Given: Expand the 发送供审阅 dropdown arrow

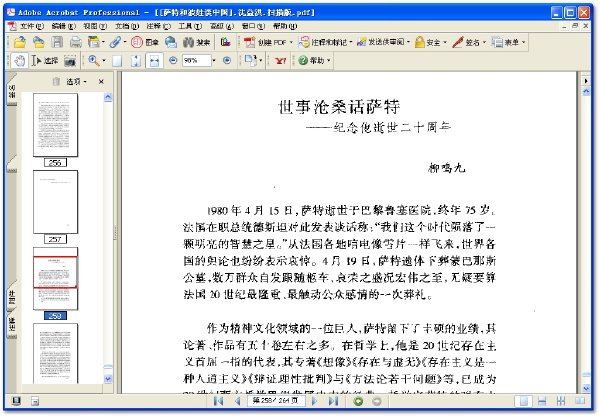Looking at the screenshot, I should [x=408, y=42].
